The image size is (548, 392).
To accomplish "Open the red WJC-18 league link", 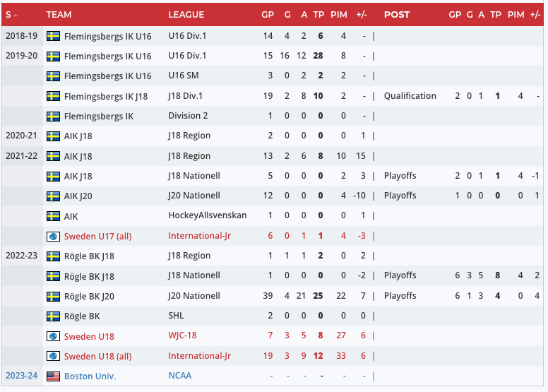I will 183,336.
